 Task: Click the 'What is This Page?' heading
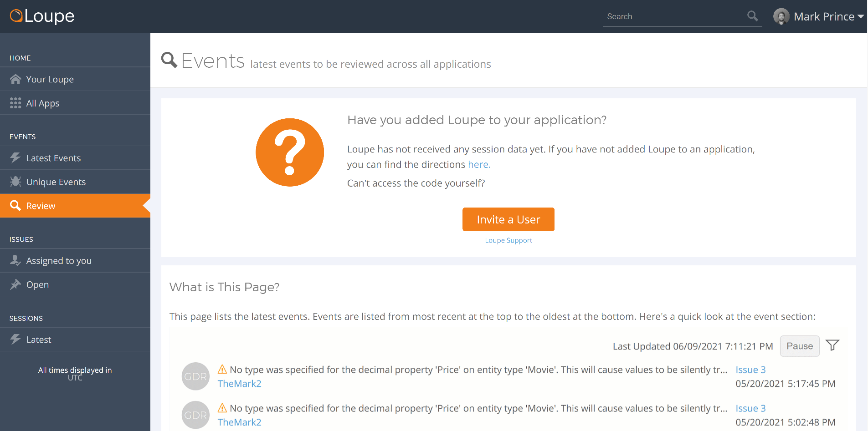(224, 287)
